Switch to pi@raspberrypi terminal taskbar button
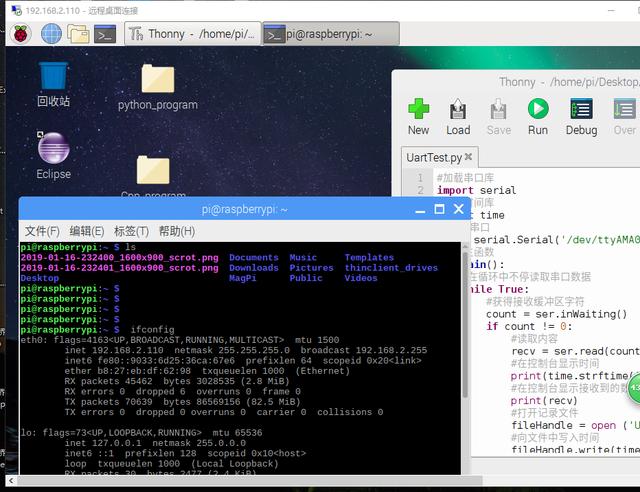This screenshot has width=640, height=492. pos(331,34)
